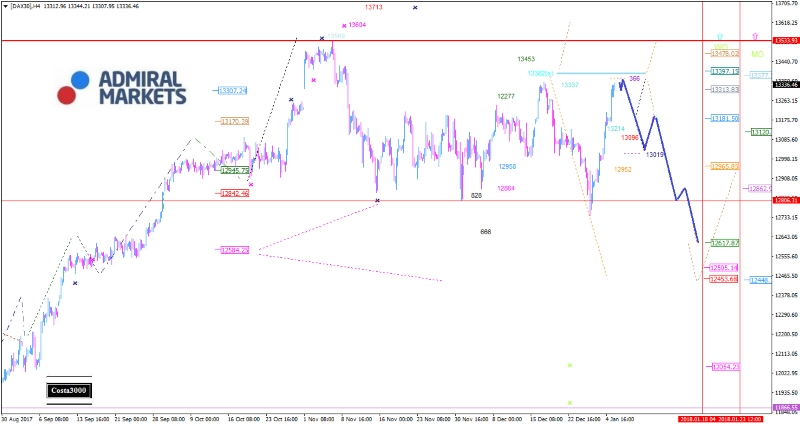The image size is (800, 426).
Task: Click the Admiral Markets logo
Action: click(x=122, y=87)
